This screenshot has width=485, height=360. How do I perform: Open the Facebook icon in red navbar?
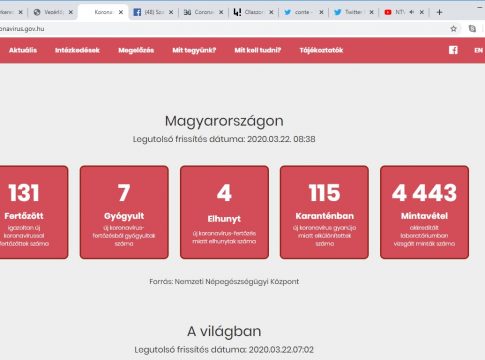[x=453, y=50]
